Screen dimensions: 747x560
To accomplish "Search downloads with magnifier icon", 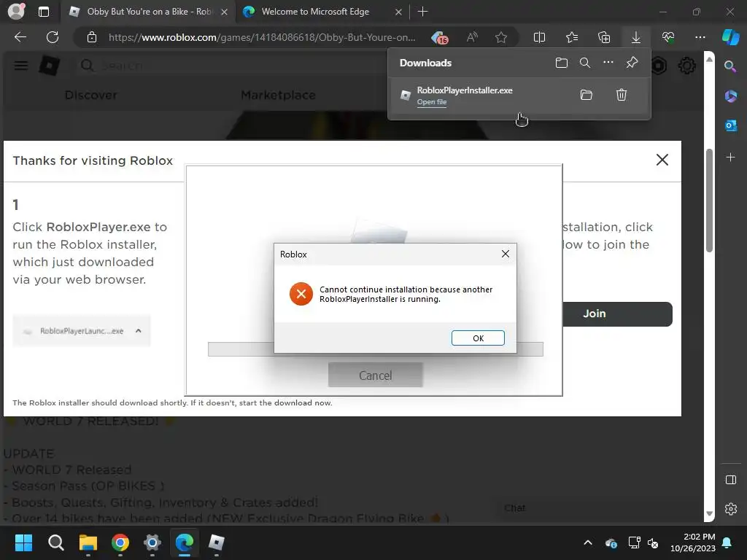I will click(585, 63).
